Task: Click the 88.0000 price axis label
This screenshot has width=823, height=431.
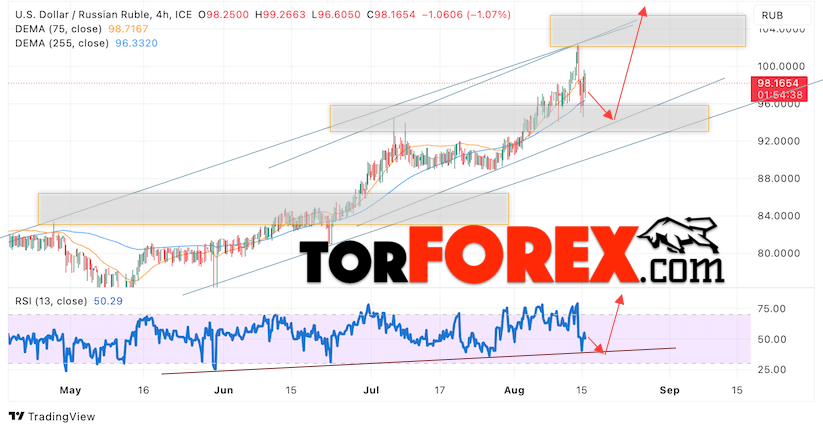Action: tap(781, 178)
